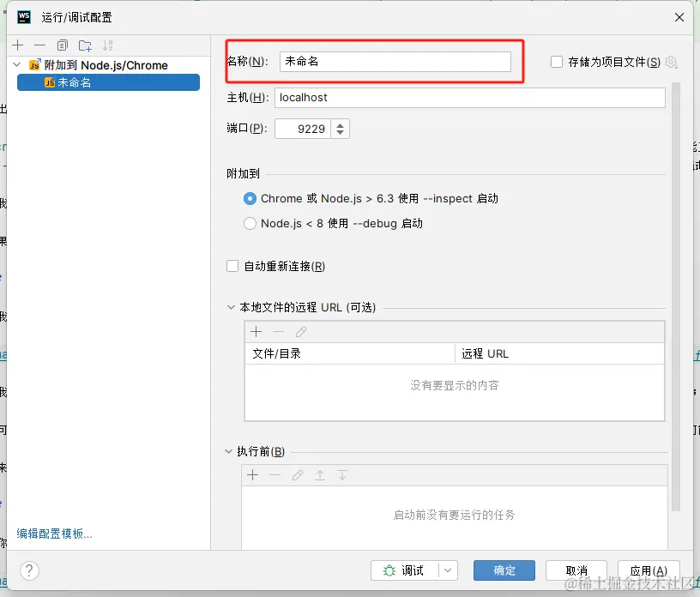Screen dimensions: 700x597
Task: Open 编辑配置模板 link
Action: [54, 534]
